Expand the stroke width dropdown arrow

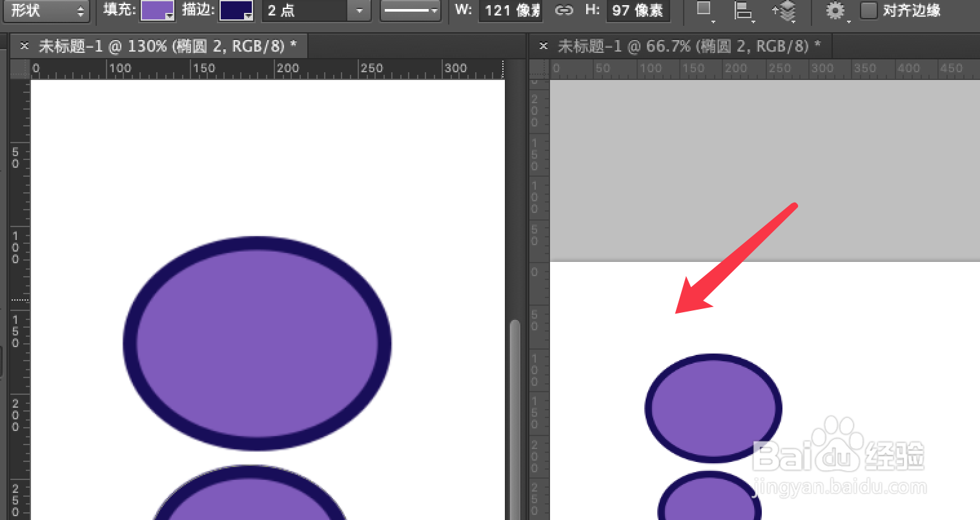pyautogui.click(x=360, y=10)
